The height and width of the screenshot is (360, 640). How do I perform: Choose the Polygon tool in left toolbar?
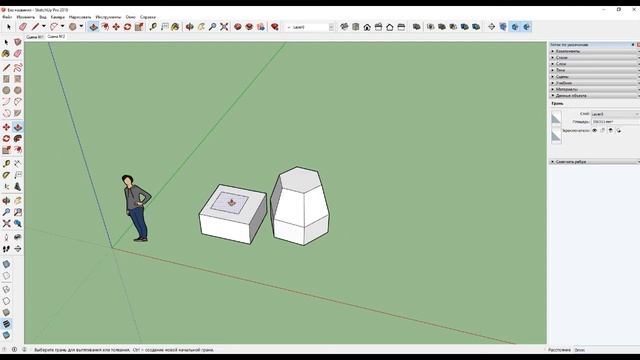click(18, 90)
